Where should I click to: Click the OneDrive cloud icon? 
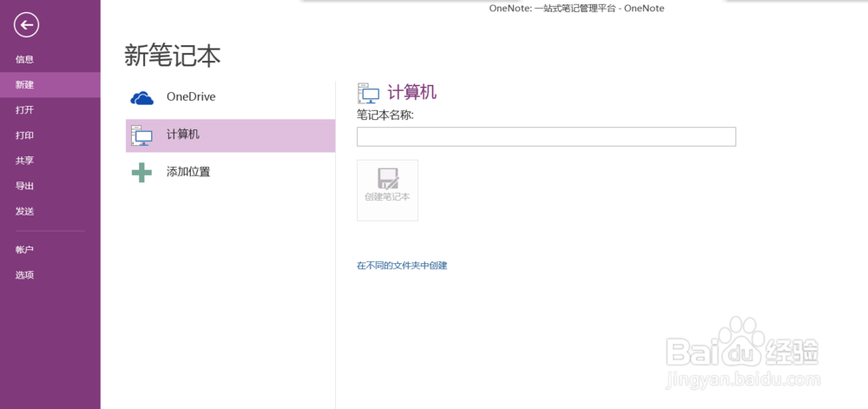pos(141,98)
